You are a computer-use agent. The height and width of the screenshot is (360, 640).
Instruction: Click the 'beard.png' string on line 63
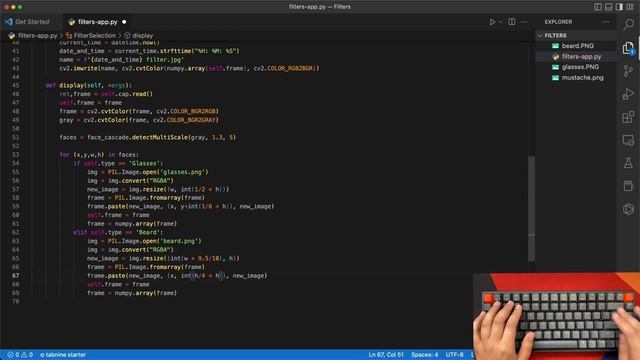pos(180,241)
